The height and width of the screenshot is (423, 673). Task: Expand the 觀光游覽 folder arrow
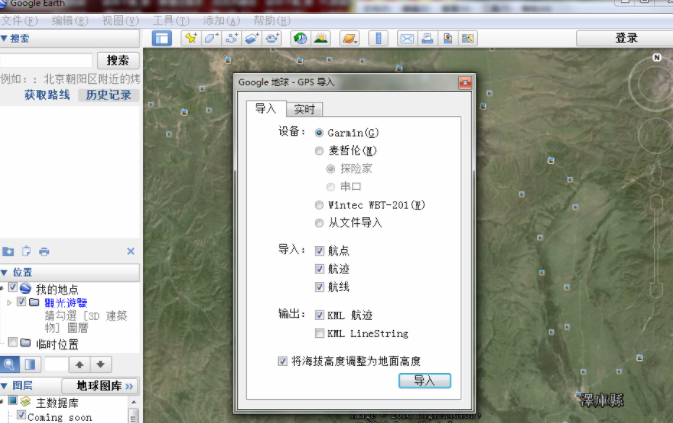(9, 303)
